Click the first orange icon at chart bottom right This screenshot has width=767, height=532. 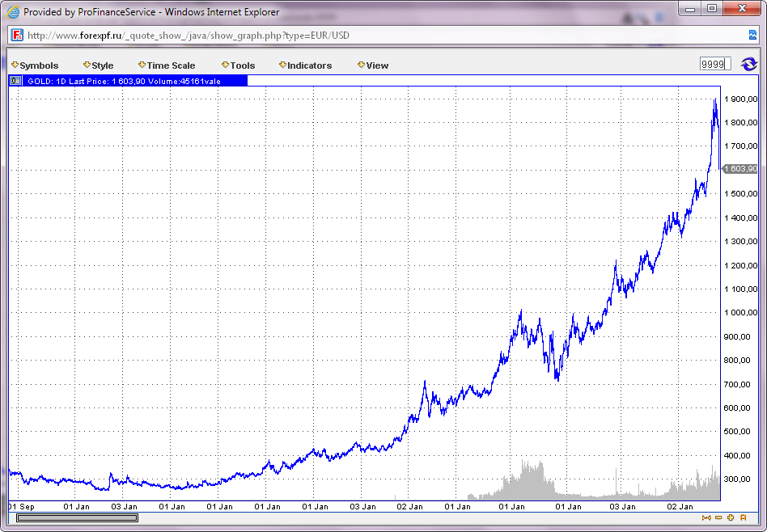point(706,517)
